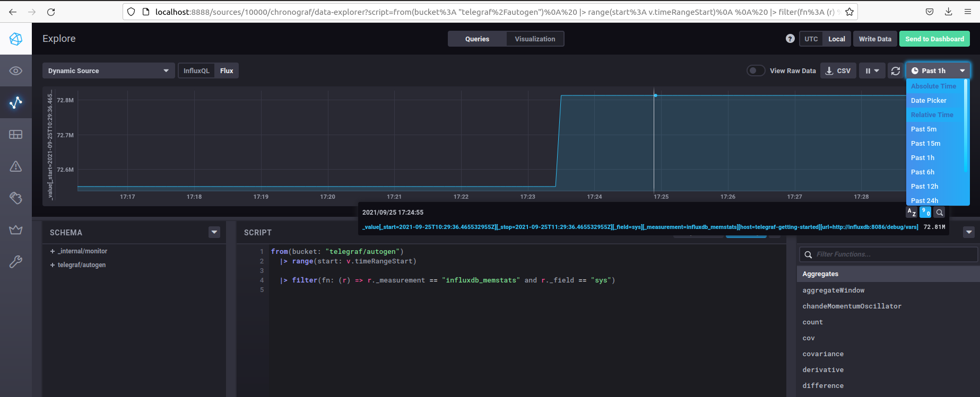Reload the page in the browser
Image resolution: width=980 pixels, height=397 pixels.
coord(51,12)
